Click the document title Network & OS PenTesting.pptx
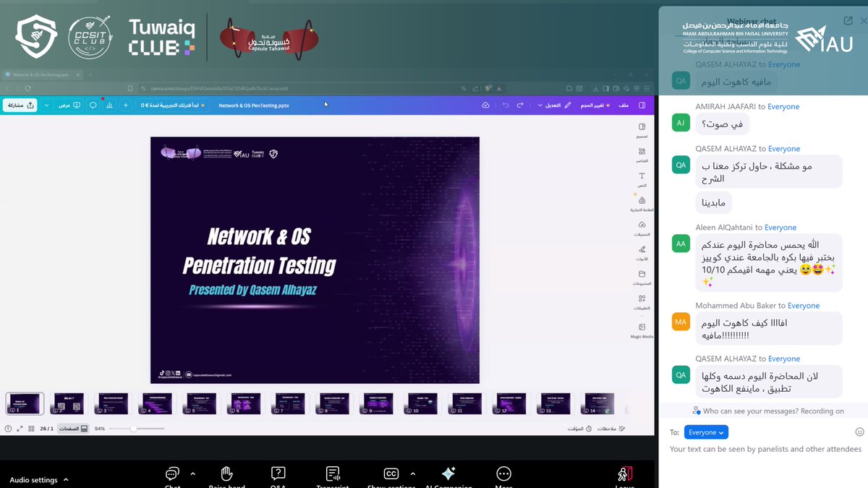The image size is (868, 488). point(254,106)
